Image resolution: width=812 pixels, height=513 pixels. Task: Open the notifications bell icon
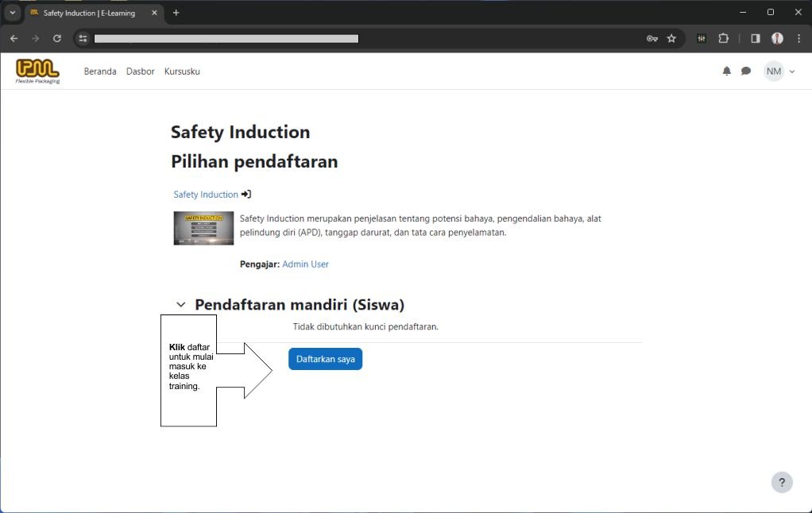point(726,71)
